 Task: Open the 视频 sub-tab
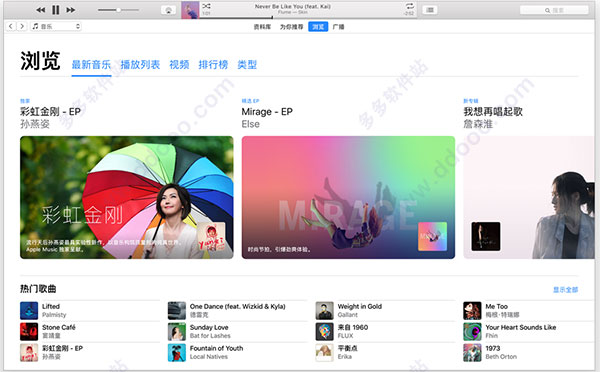coord(179,65)
